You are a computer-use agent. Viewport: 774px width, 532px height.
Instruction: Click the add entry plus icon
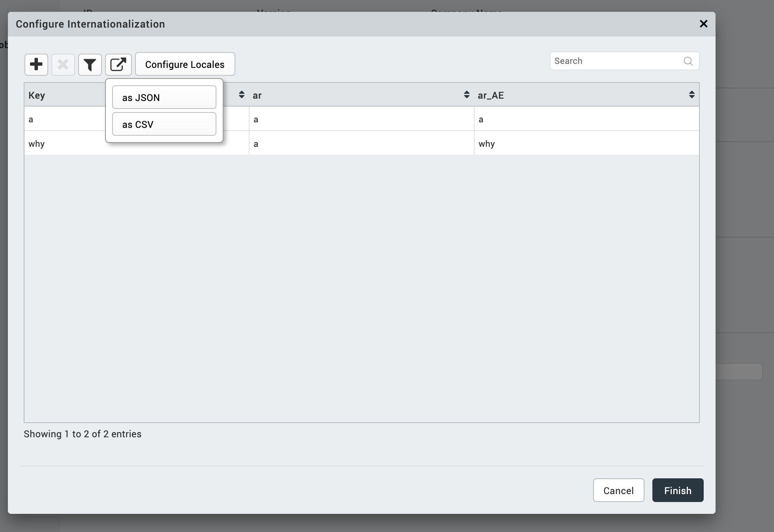[36, 64]
